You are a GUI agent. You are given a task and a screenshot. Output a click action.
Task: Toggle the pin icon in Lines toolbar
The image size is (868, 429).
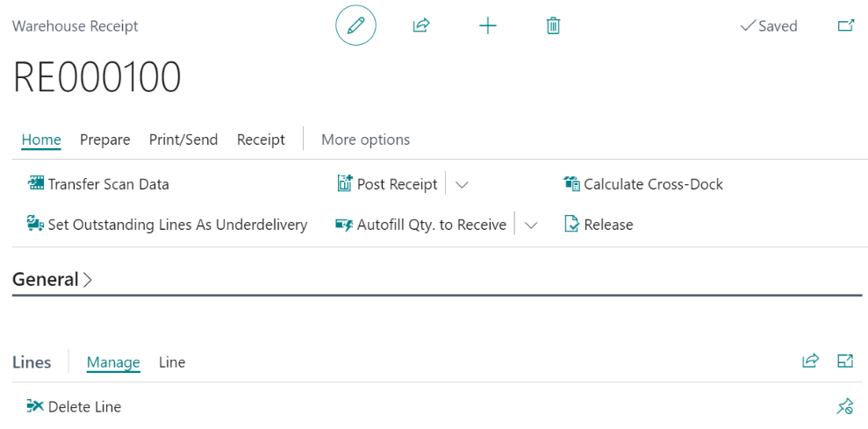pyautogui.click(x=845, y=406)
